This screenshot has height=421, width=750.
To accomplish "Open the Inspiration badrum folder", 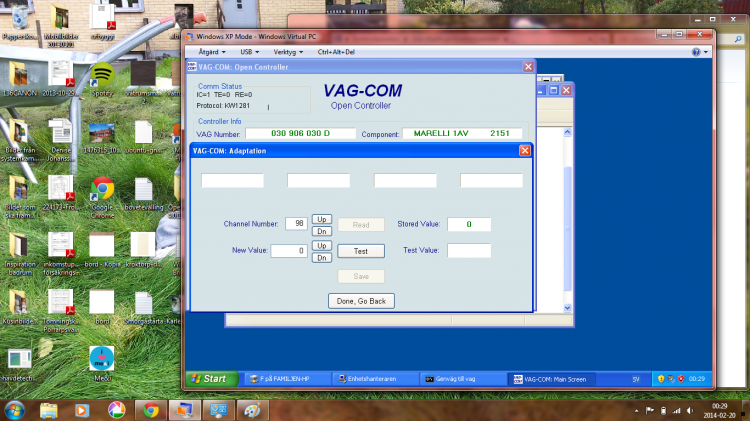I will pyautogui.click(x=20, y=254).
